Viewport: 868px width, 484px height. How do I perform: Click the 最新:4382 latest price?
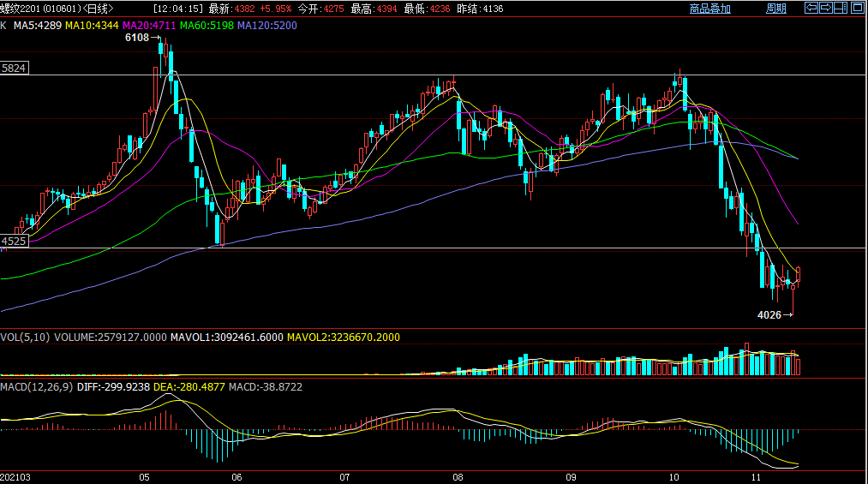(232, 9)
